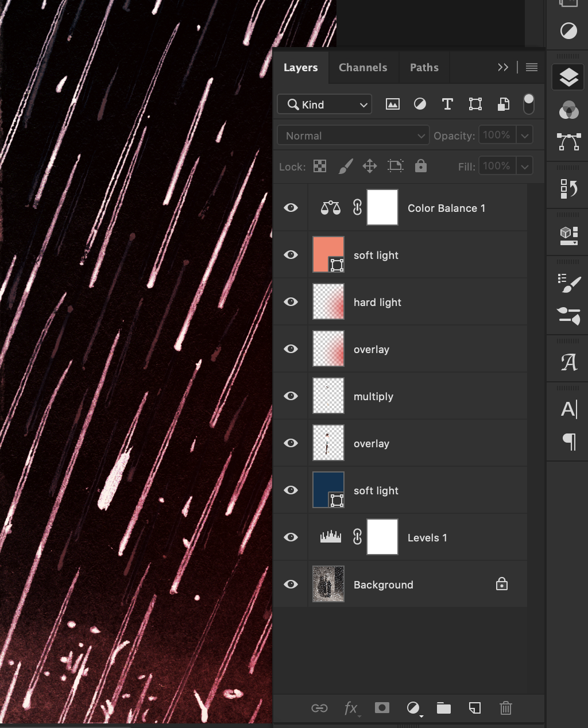Select the Color Balance 1 layer name
This screenshot has height=728, width=588.
(446, 208)
